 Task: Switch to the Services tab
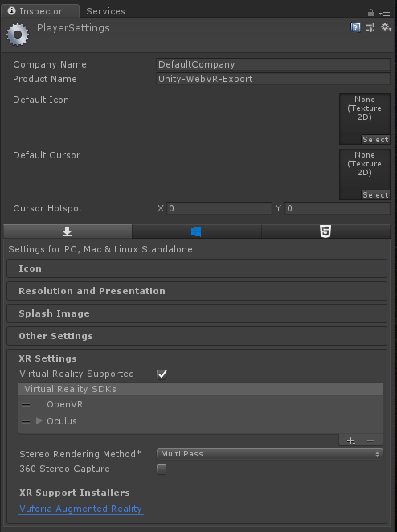tap(105, 11)
